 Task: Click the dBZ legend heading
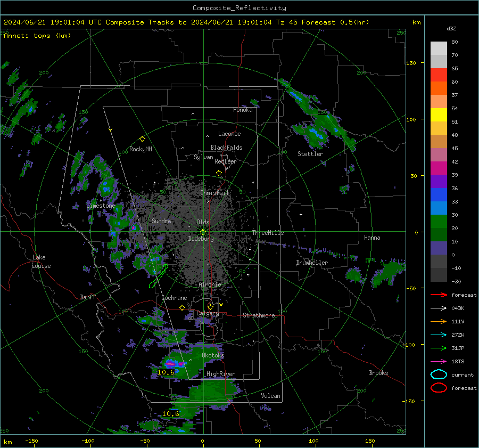(x=451, y=28)
